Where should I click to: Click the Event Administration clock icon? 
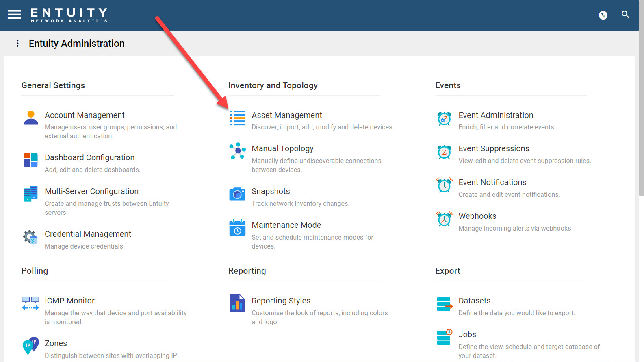coord(444,118)
